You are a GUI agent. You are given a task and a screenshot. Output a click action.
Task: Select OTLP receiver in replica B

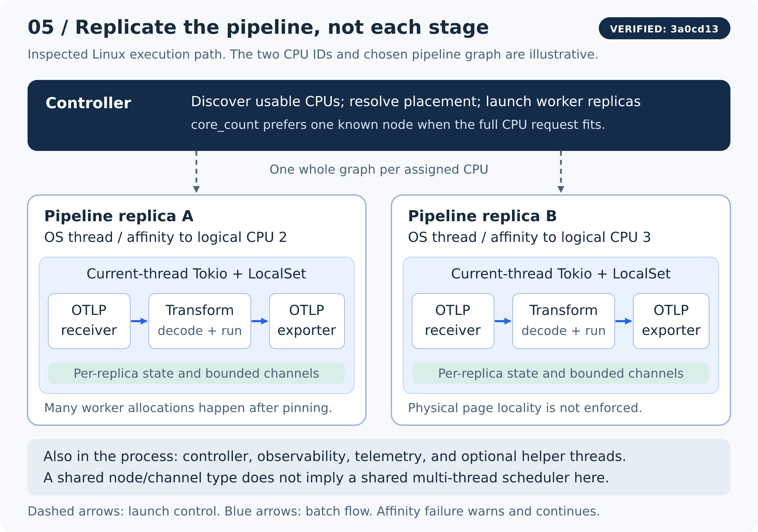pyautogui.click(x=453, y=321)
